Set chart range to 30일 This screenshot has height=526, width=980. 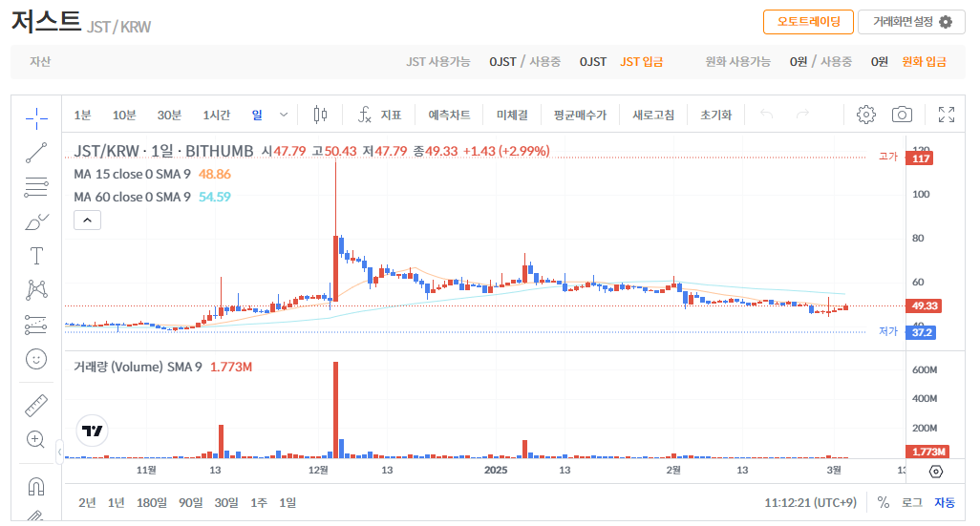226,502
